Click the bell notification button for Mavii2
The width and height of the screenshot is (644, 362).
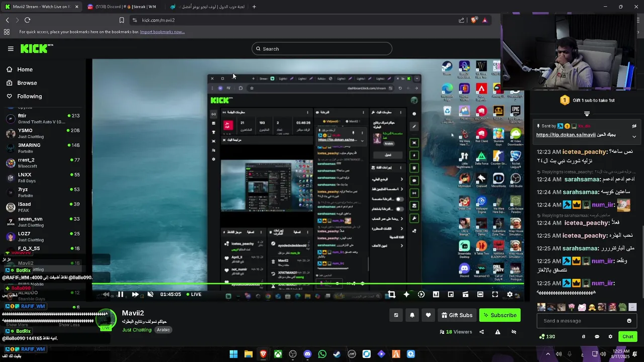[412, 315]
